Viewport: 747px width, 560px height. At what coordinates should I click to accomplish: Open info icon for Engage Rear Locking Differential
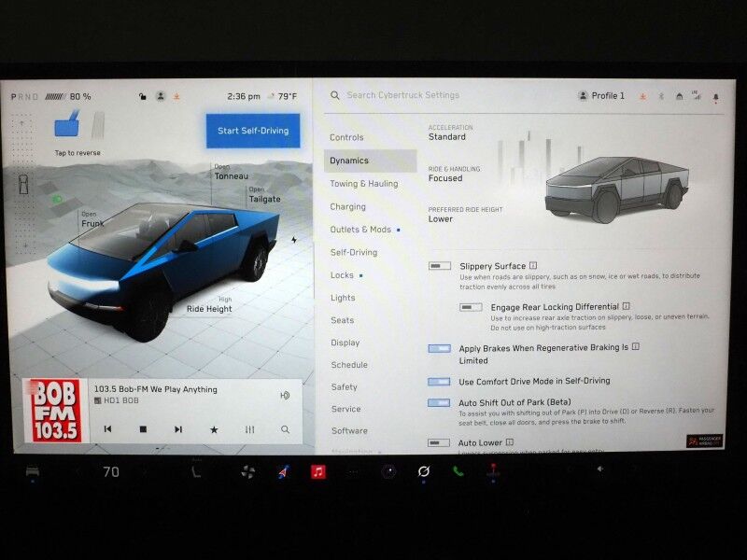pos(626,306)
